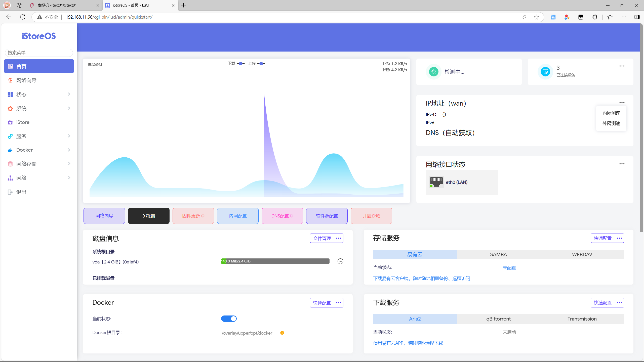
Task: Toggle the 上传 legend marker in chart
Action: 261,64
